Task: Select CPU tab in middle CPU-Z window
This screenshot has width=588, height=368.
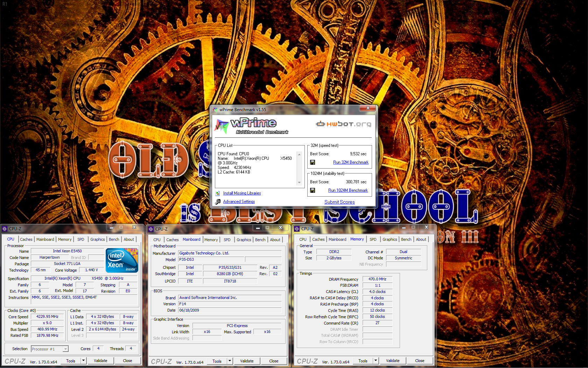Action: [x=157, y=240]
